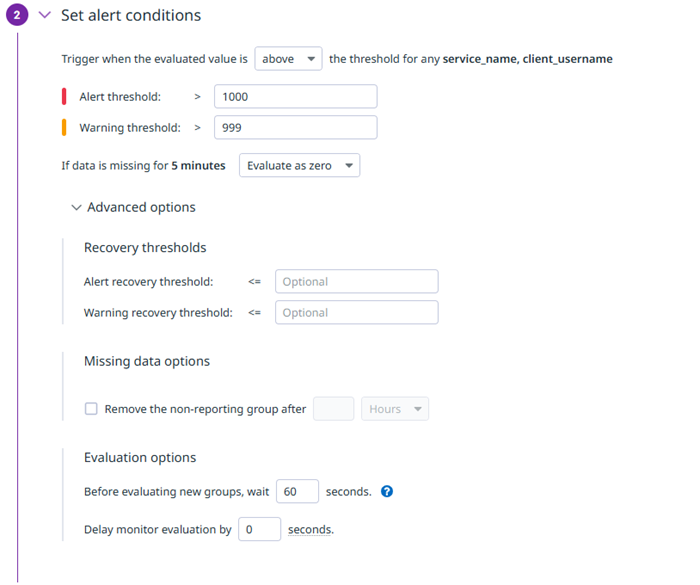Click the non-reporting group duration field
700x585 pixels.
(x=333, y=409)
